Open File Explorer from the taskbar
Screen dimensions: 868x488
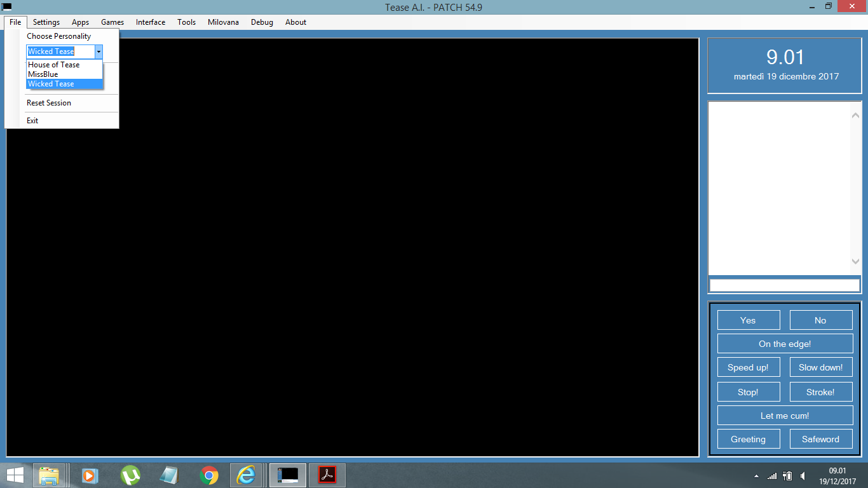[49, 475]
